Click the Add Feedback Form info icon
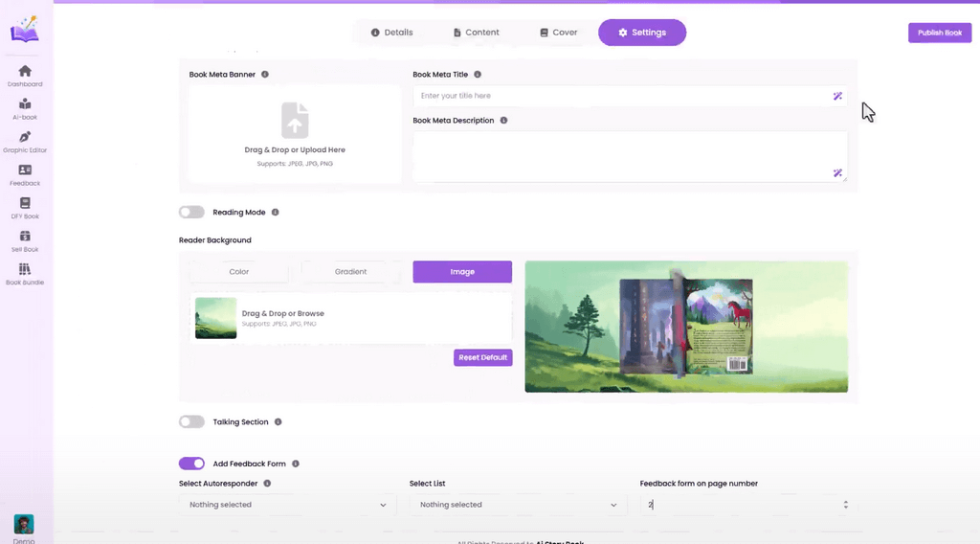Viewport: 980px width, 544px height. 296,464
